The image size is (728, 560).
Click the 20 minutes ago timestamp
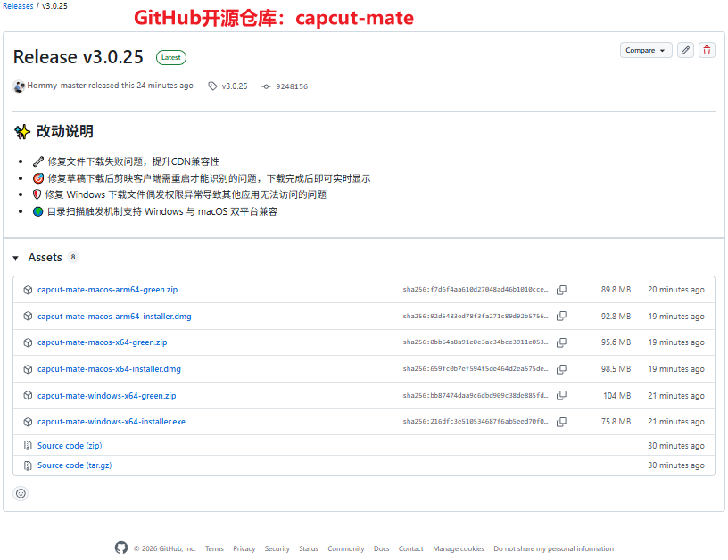(676, 290)
